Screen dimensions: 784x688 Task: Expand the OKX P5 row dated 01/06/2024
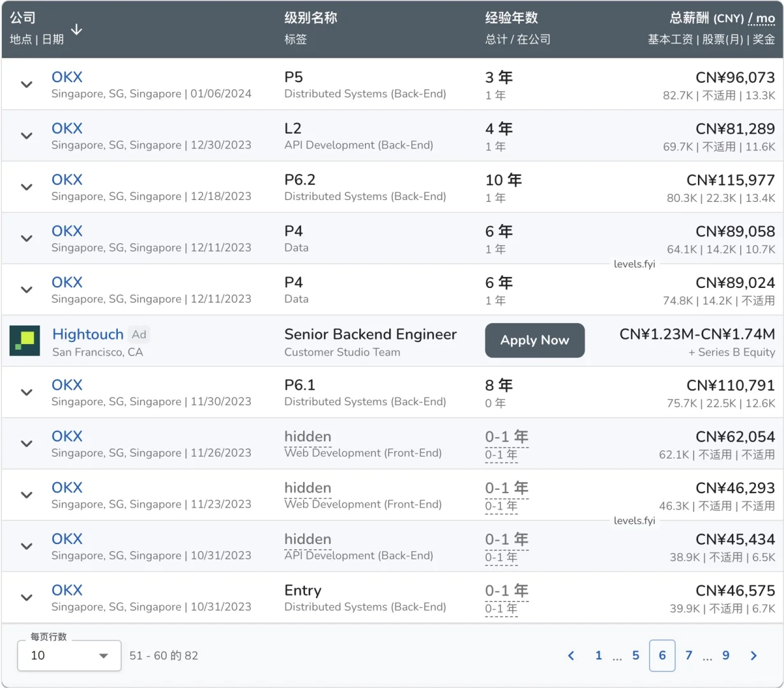click(27, 84)
